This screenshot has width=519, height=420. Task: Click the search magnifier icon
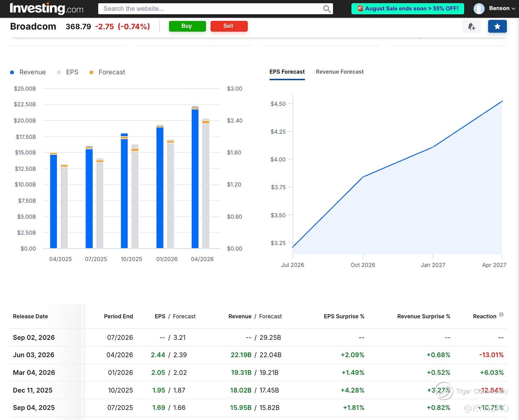[327, 9]
